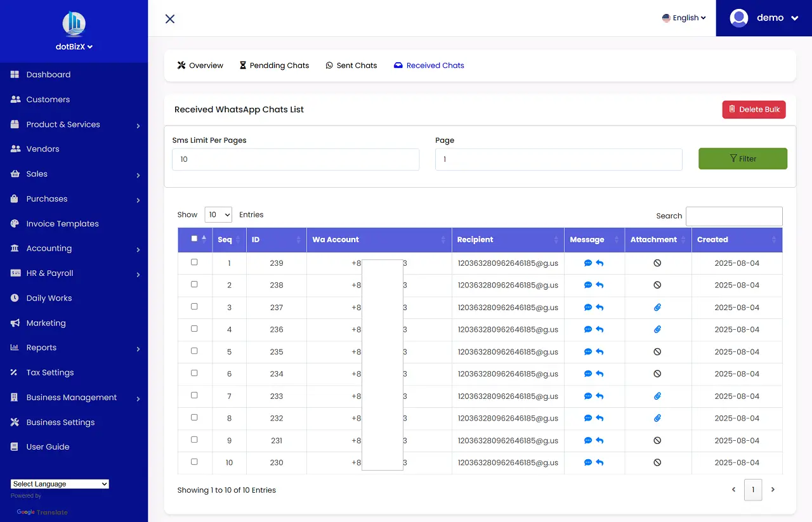
Task: Switch to the Sent Chats tab
Action: [351, 65]
